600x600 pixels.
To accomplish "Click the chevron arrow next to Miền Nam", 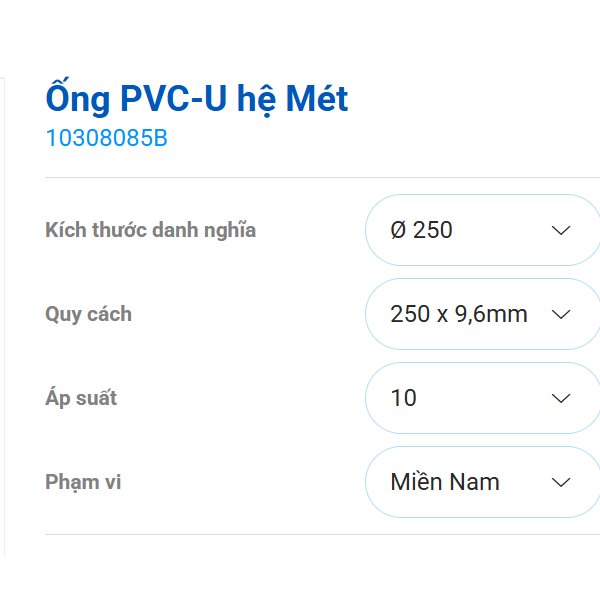I will pyautogui.click(x=561, y=482).
